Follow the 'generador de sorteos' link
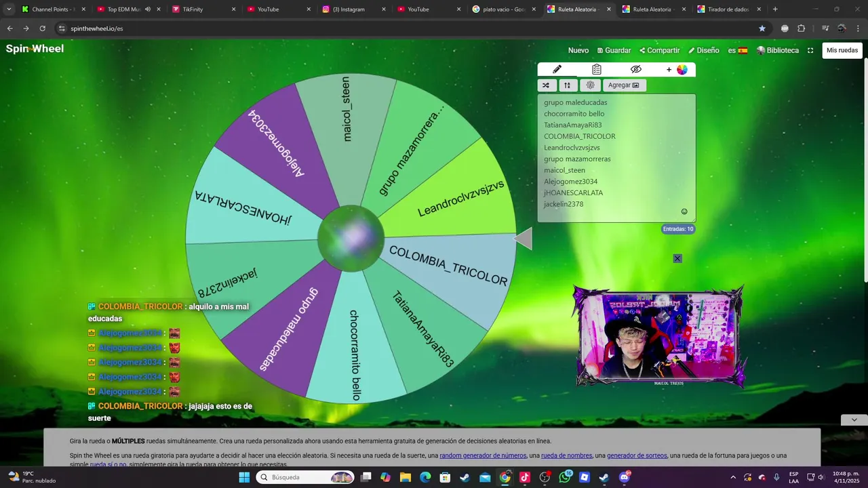 click(x=637, y=455)
